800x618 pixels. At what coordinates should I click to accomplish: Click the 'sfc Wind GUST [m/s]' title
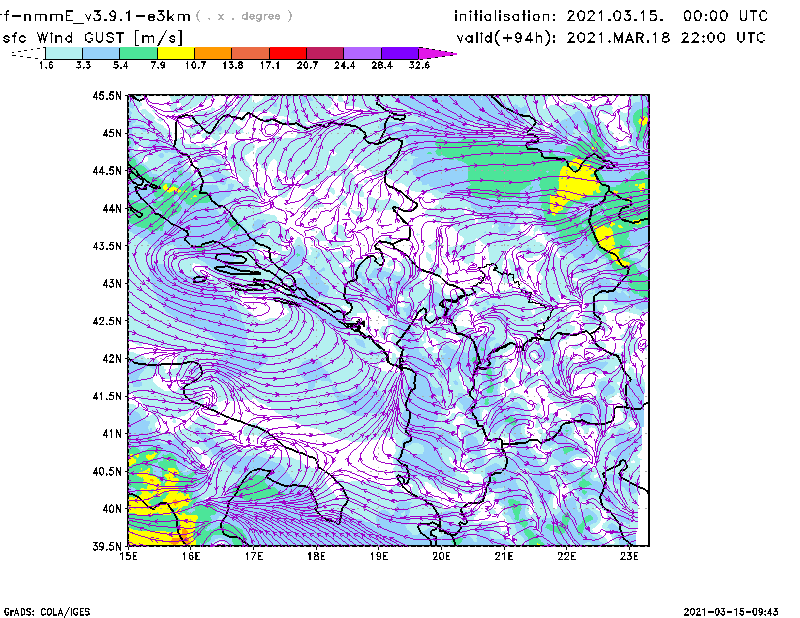click(92, 38)
